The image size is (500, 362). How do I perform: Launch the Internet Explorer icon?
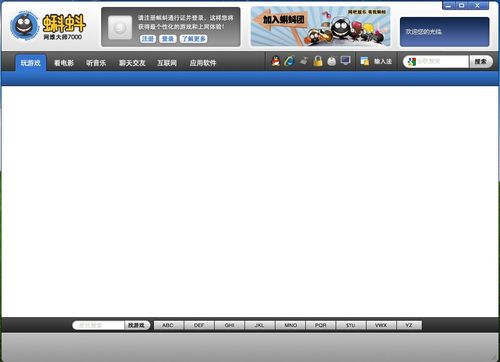tap(289, 61)
